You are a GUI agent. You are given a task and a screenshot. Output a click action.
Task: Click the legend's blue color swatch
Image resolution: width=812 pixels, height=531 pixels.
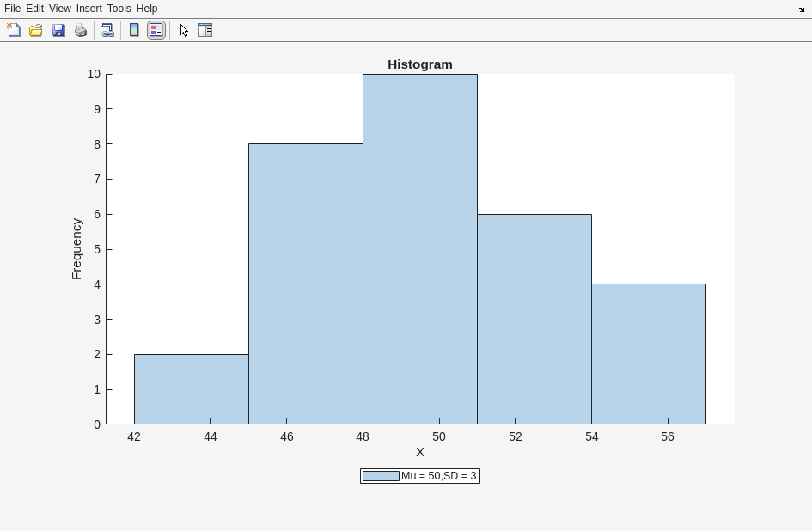(381, 476)
